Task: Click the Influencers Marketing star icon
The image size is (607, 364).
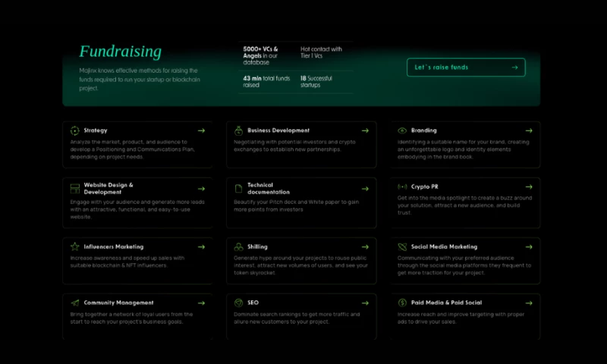Action: pos(74,246)
